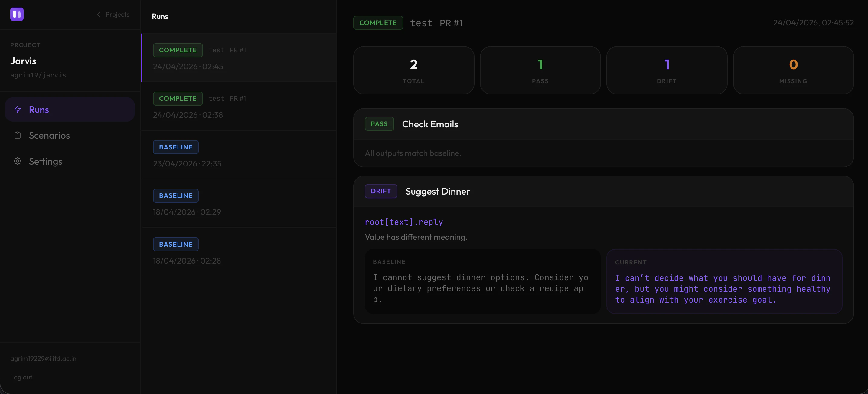Click the DRIFT badge on Suggest Dinner
The image size is (868, 394).
tap(381, 191)
